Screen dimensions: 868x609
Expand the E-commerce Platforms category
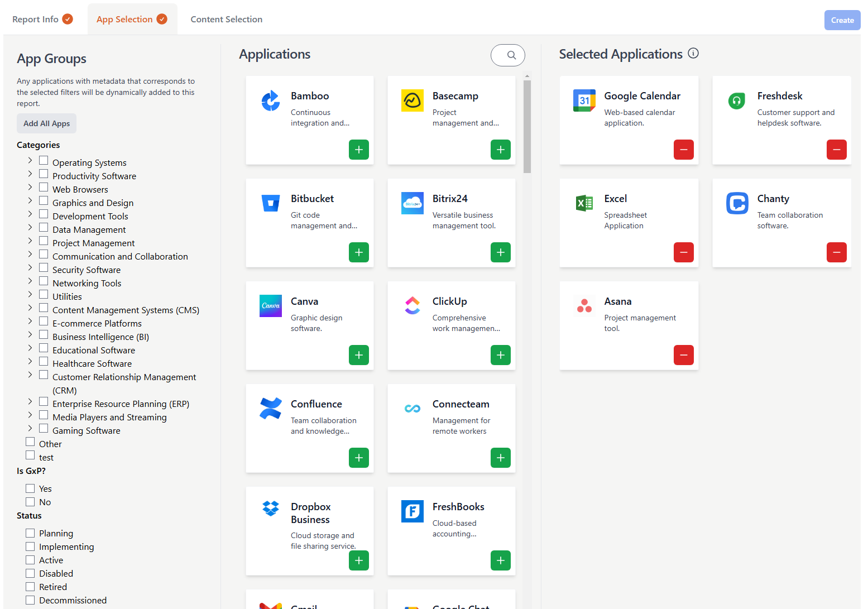[30, 321]
